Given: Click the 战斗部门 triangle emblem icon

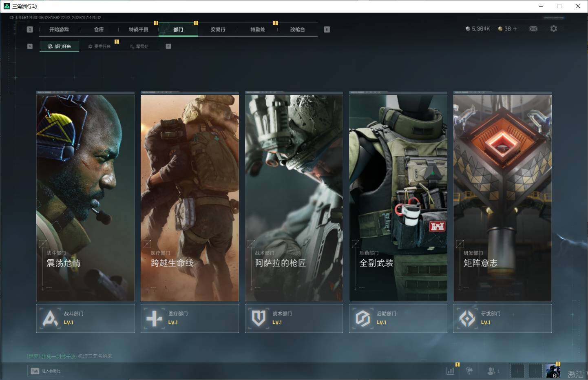Looking at the screenshot, I should pos(50,318).
